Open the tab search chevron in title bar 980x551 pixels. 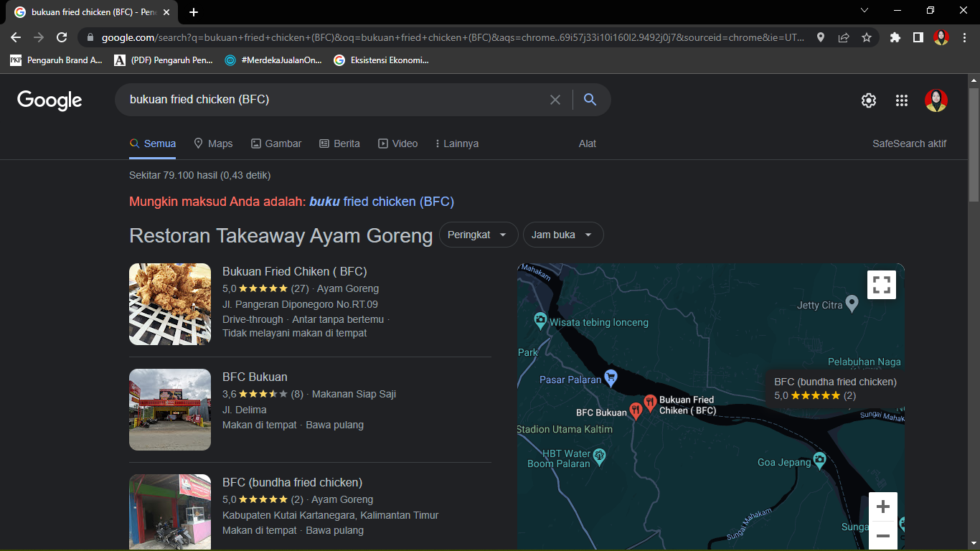pyautogui.click(x=864, y=10)
